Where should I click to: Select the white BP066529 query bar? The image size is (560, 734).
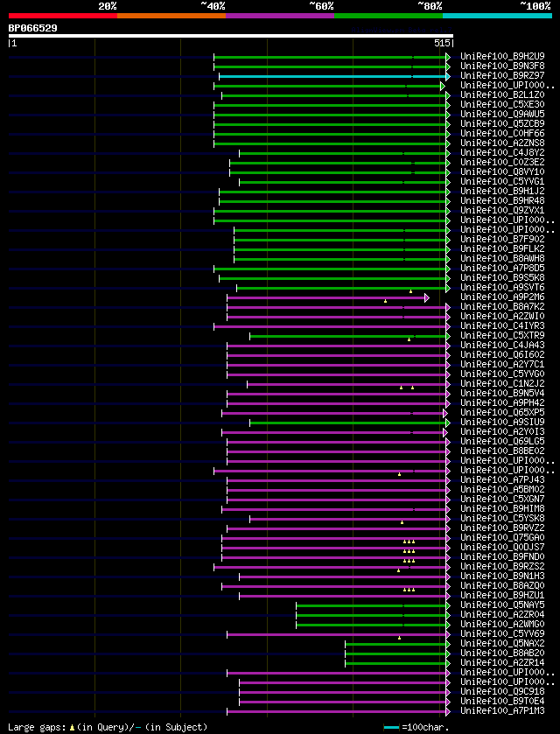(231, 36)
